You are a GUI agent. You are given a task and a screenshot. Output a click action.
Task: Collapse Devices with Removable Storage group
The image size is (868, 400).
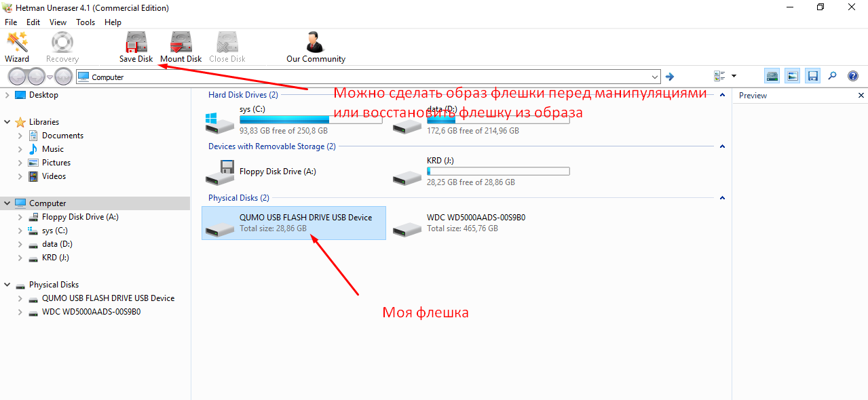722,146
